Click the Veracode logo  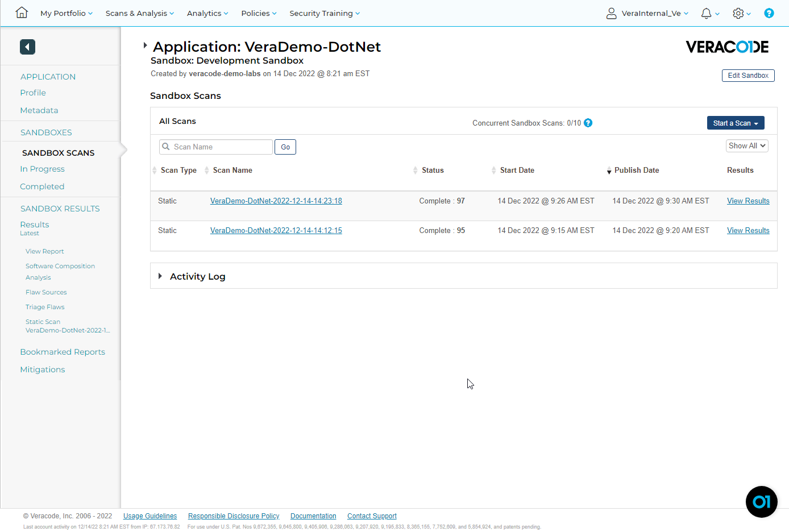click(x=727, y=47)
